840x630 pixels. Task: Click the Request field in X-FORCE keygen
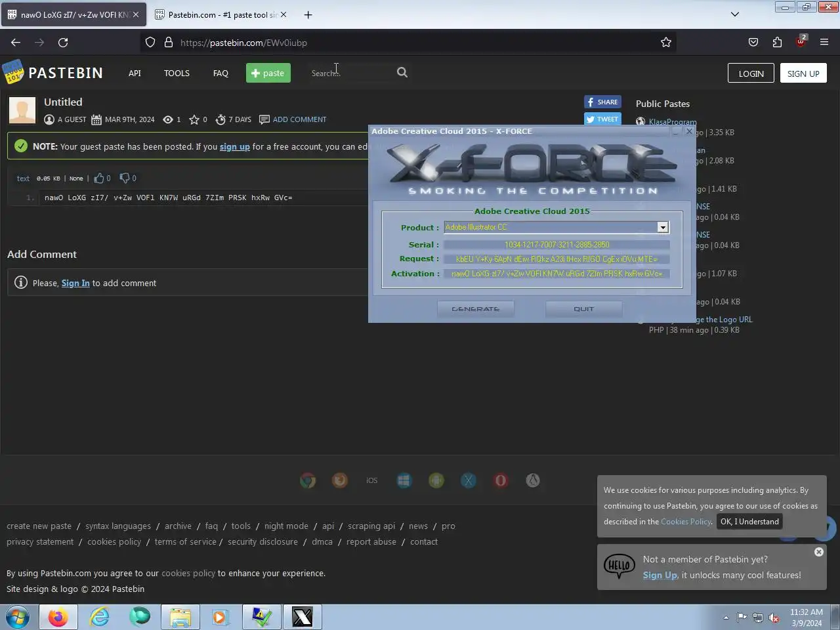[556, 259]
